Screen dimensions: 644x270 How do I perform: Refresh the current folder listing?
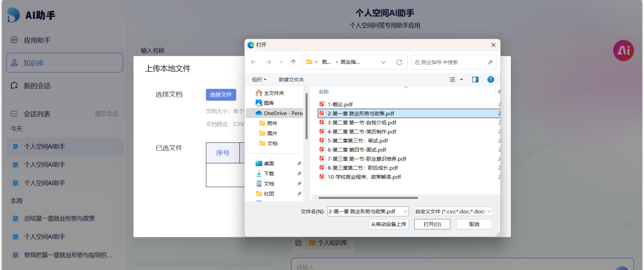(x=399, y=62)
